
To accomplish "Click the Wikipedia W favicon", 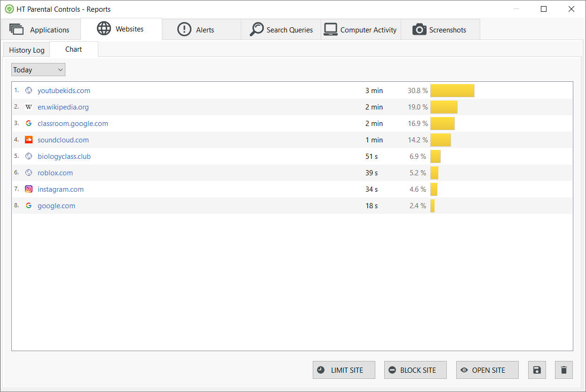I will (x=29, y=107).
